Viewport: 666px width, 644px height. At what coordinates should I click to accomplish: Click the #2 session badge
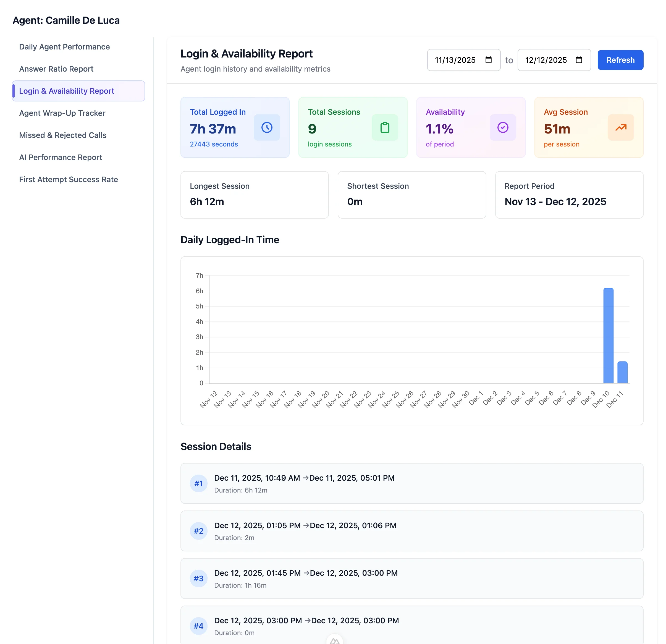[198, 531]
